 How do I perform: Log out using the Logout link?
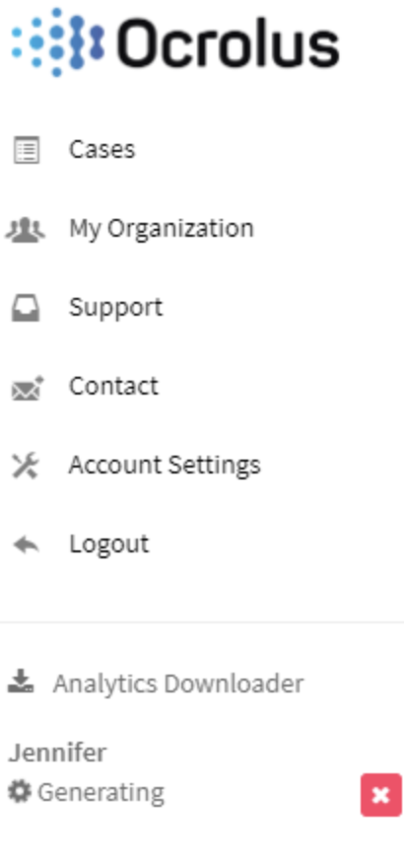[x=108, y=544]
